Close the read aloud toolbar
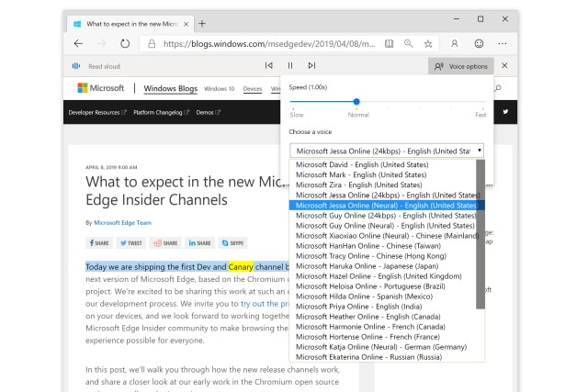 [505, 65]
